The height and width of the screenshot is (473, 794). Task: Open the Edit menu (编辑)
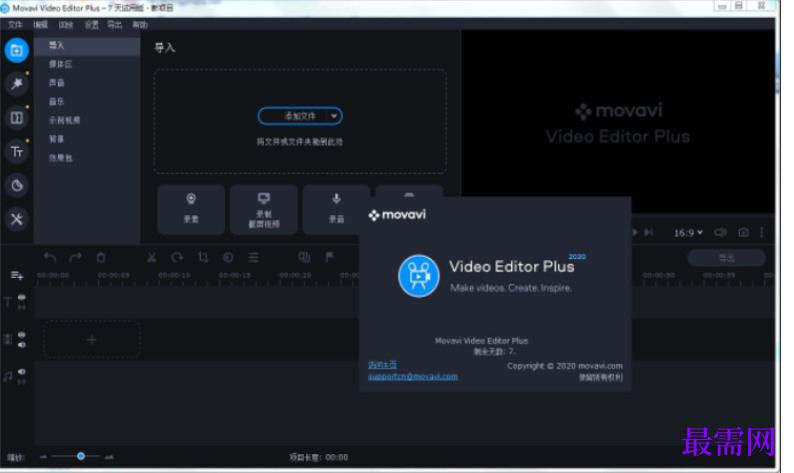tap(41, 25)
